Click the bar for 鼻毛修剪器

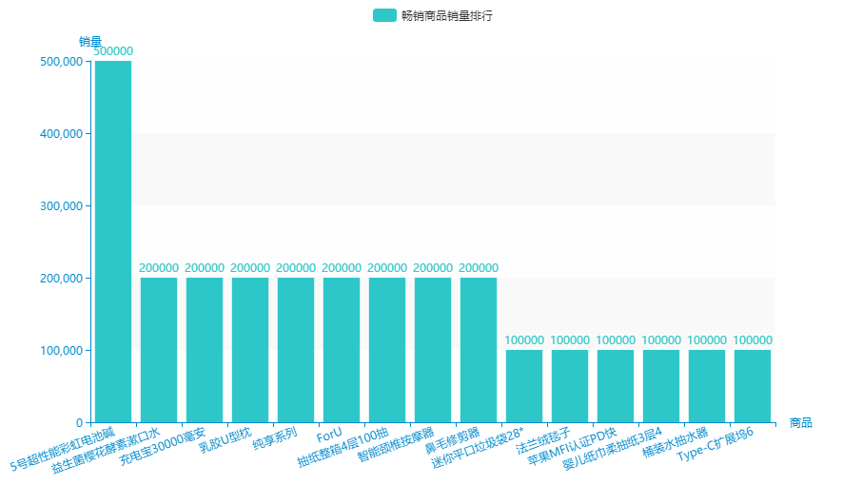(x=479, y=350)
